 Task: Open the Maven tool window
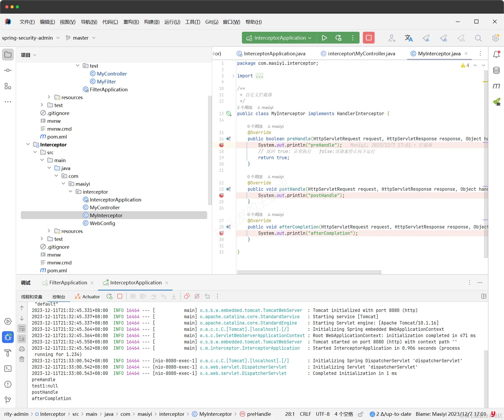496,86
